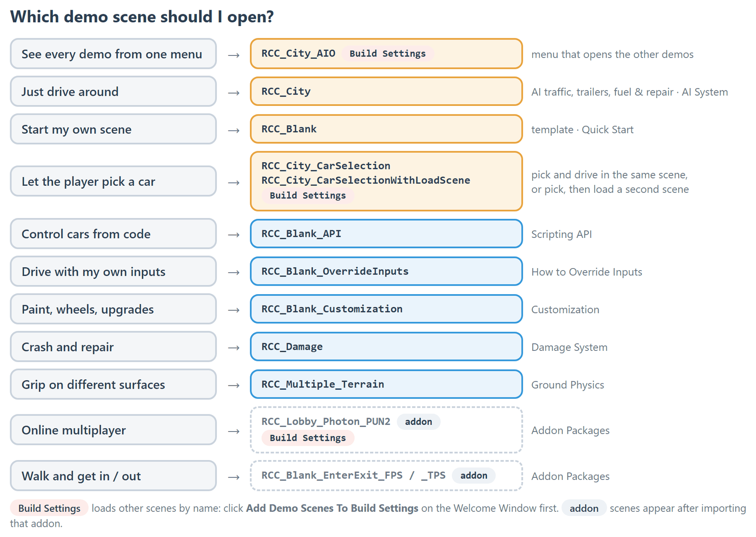This screenshot has height=537, width=756.
Task: Select the 'Just drive around' option
Action: click(x=113, y=91)
